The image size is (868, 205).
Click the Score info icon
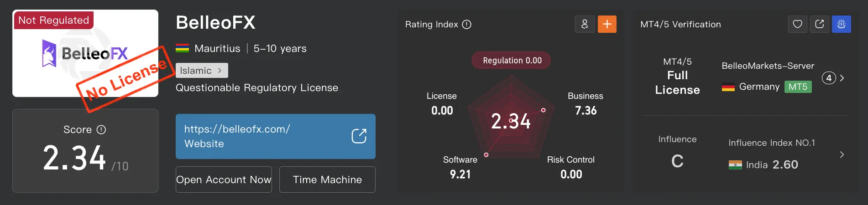point(101,130)
